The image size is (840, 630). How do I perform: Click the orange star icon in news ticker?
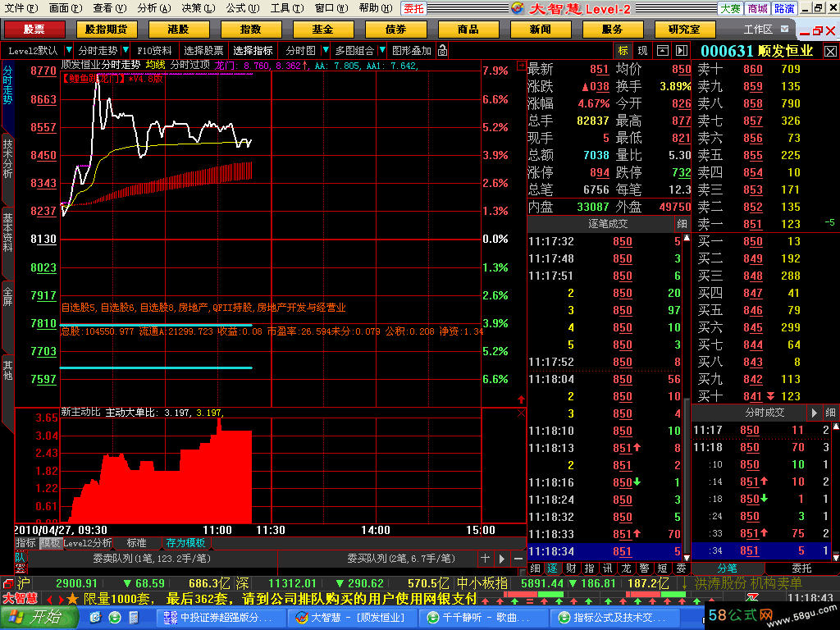pos(73,598)
